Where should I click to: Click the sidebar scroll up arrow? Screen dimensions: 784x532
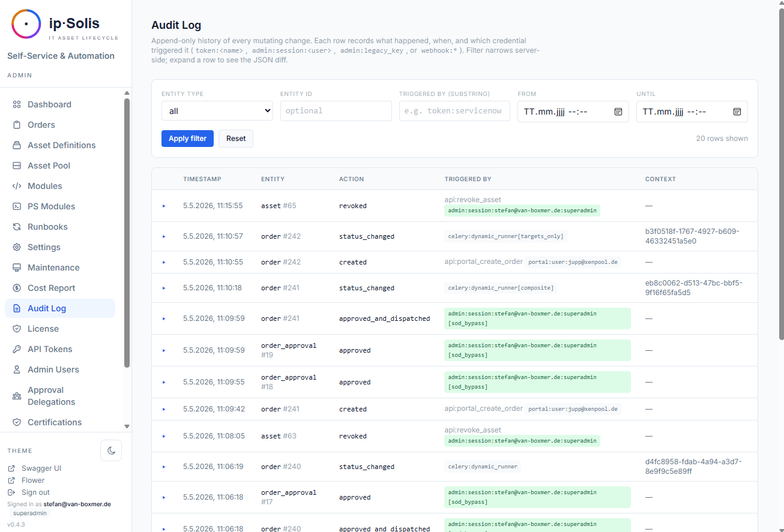click(x=127, y=93)
